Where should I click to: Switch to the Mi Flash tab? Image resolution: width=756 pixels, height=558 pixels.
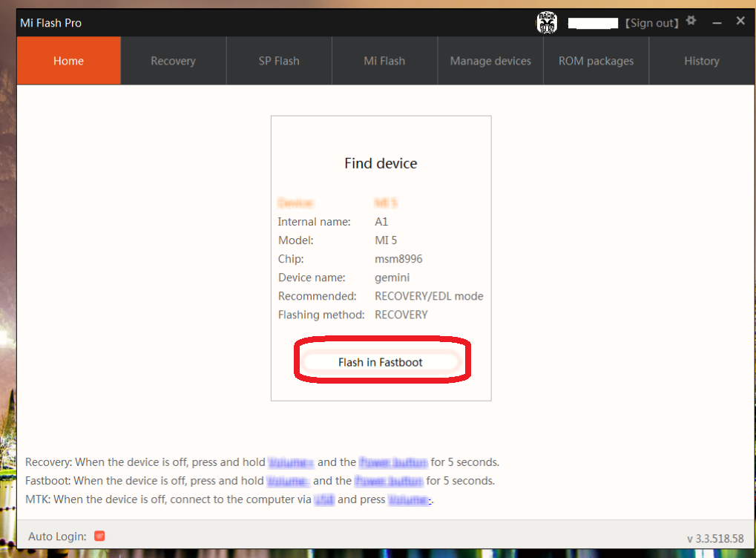(x=384, y=61)
